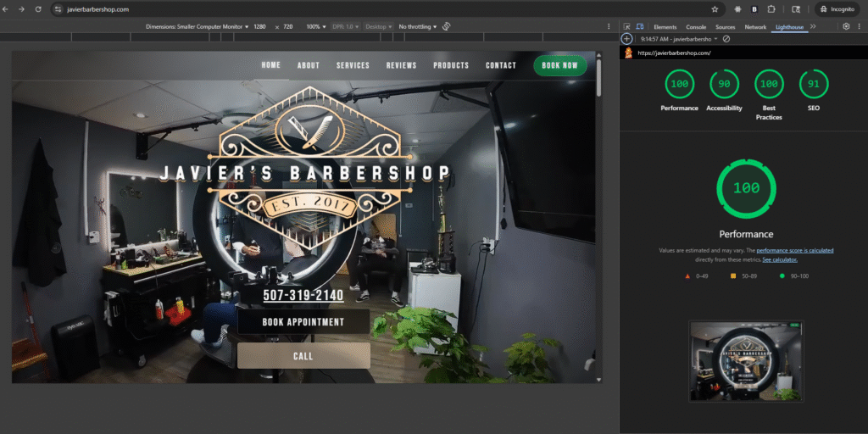868x434 pixels.
Task: Show more DevTools tabs chevron
Action: pos(813,27)
